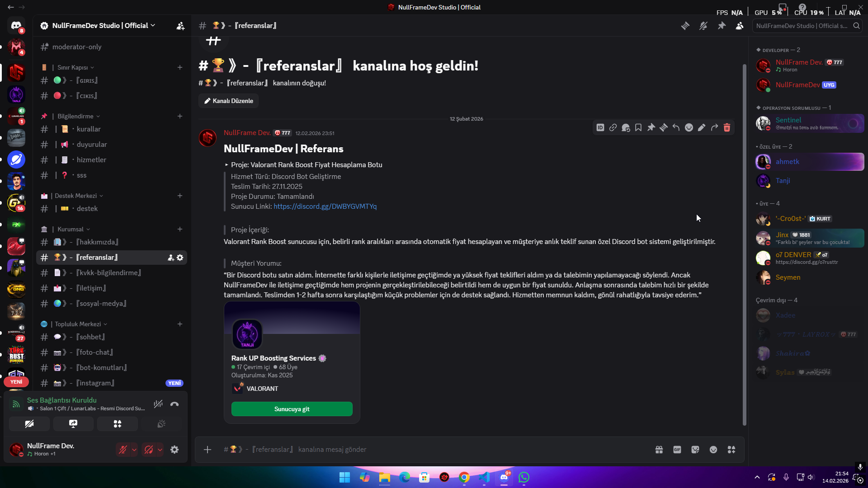This screenshot has width=868, height=488.
Task: Disconnect from the voice channel
Action: 175,404
